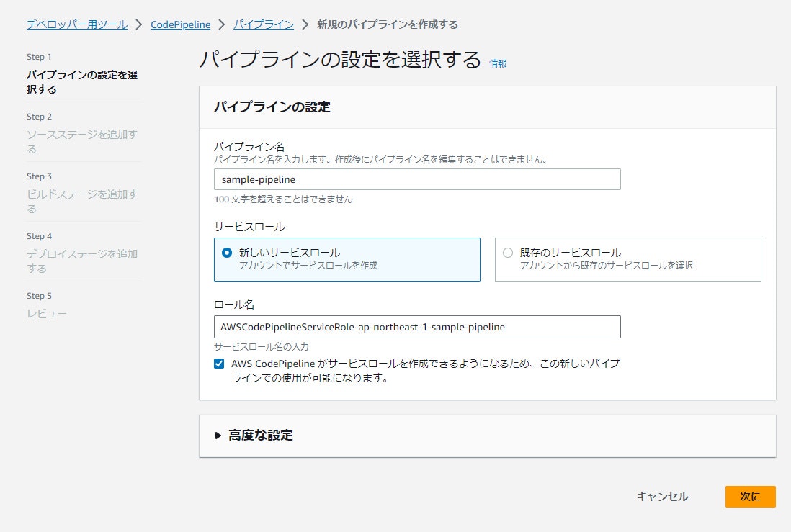
Task: Open デベロッパー用ツール breadcrumb link
Action: pos(76,24)
